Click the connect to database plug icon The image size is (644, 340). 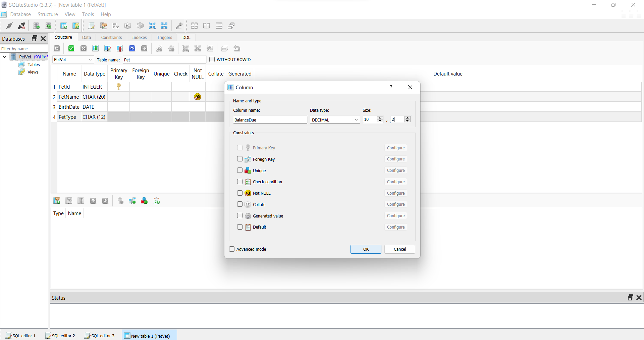pyautogui.click(x=9, y=26)
